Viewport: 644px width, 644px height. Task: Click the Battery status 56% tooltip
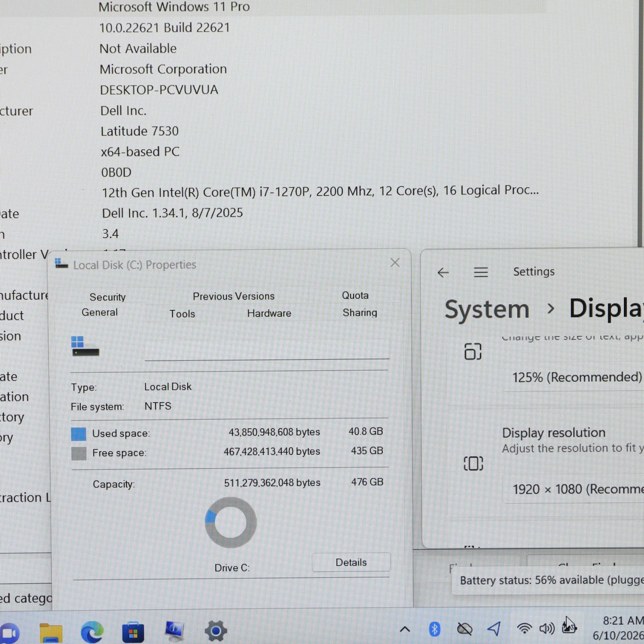point(548,580)
